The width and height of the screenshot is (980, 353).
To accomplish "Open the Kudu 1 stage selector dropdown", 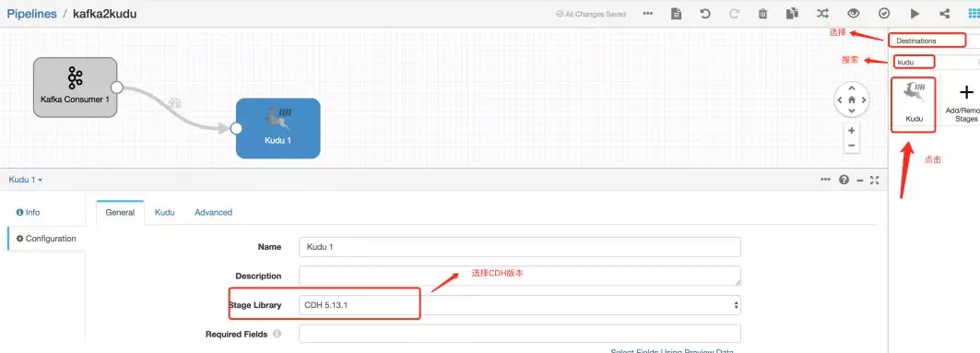I will 26,180.
